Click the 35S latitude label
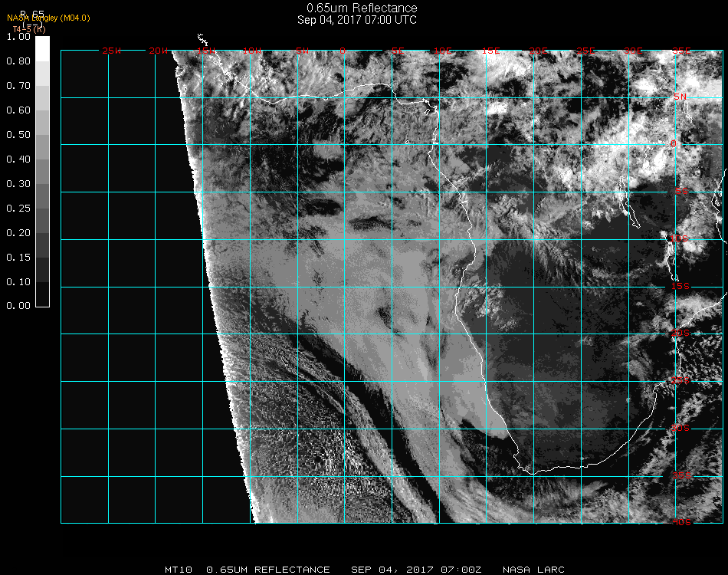Image resolution: width=728 pixels, height=575 pixels. click(682, 475)
